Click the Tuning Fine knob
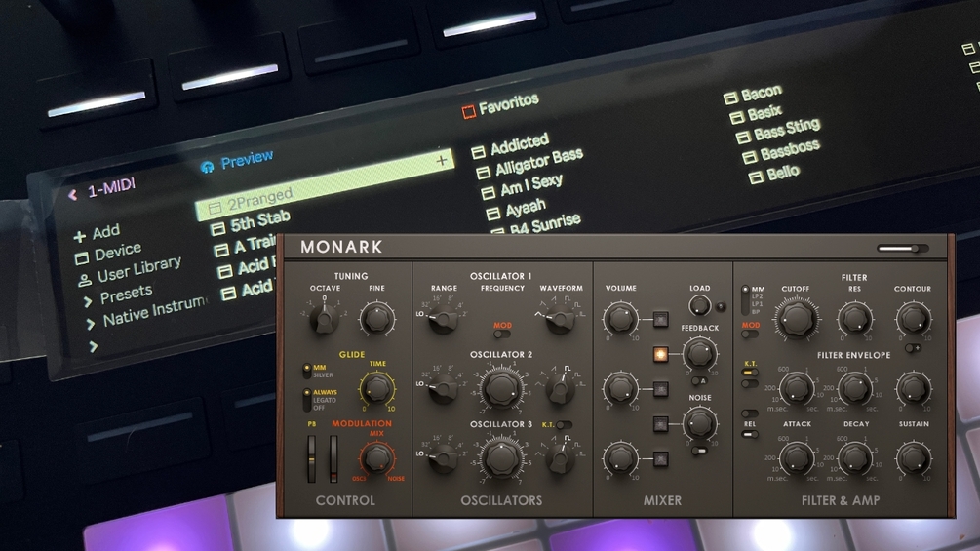This screenshot has height=551, width=980. pos(376,319)
